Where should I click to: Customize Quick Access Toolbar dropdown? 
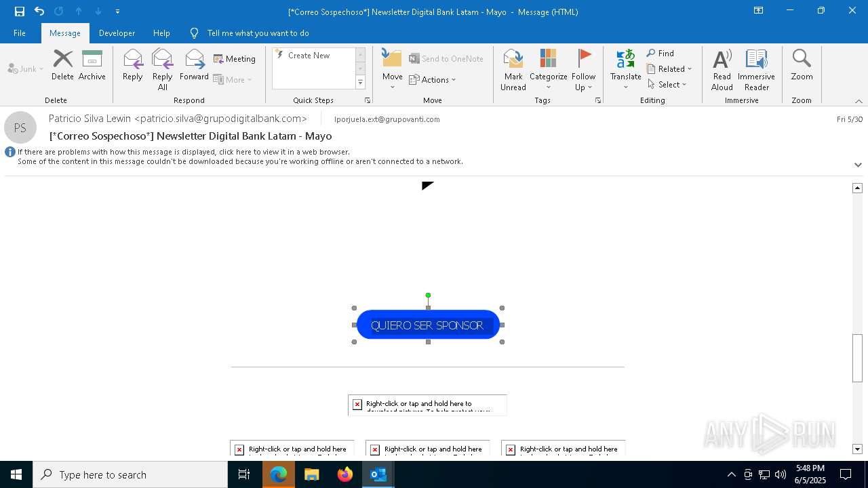118,12
